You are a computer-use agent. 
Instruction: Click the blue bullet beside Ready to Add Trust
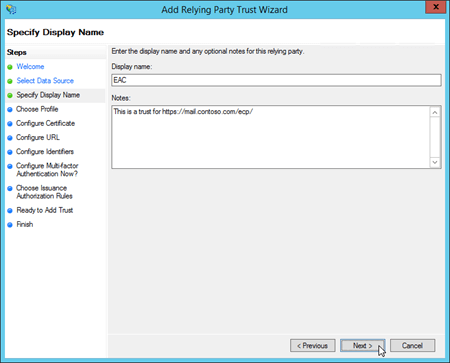[10, 211]
